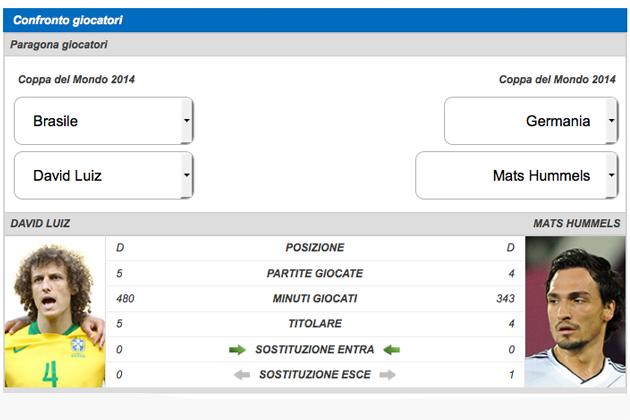Select the Posizione stats row
Image resolution: width=630 pixels, height=420 pixels.
(314, 248)
